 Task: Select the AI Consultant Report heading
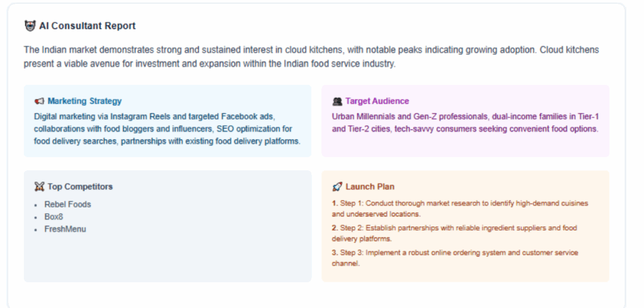87,26
